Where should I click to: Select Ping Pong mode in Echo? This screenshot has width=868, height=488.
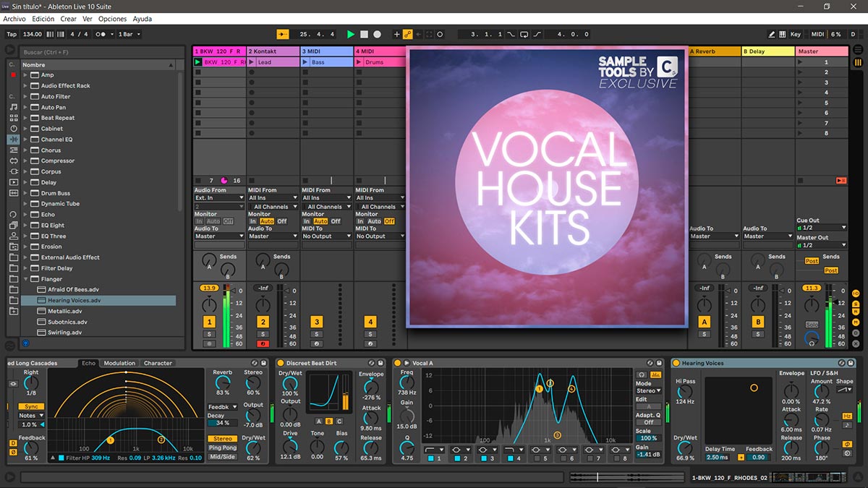point(223,448)
